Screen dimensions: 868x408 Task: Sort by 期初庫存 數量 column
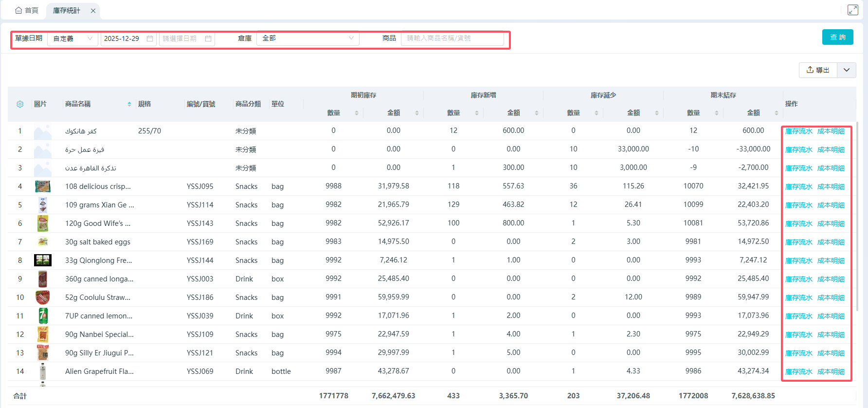[357, 113]
